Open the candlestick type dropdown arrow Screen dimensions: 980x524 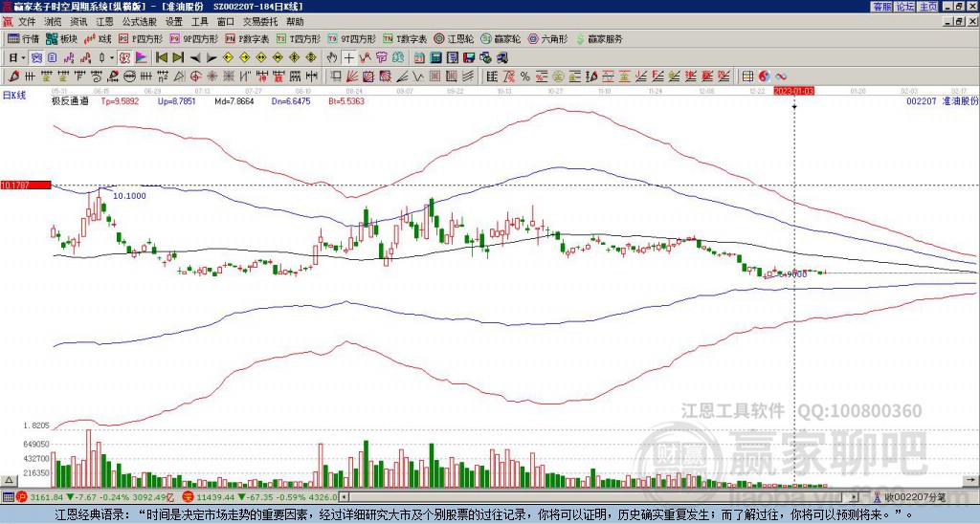click(x=112, y=57)
